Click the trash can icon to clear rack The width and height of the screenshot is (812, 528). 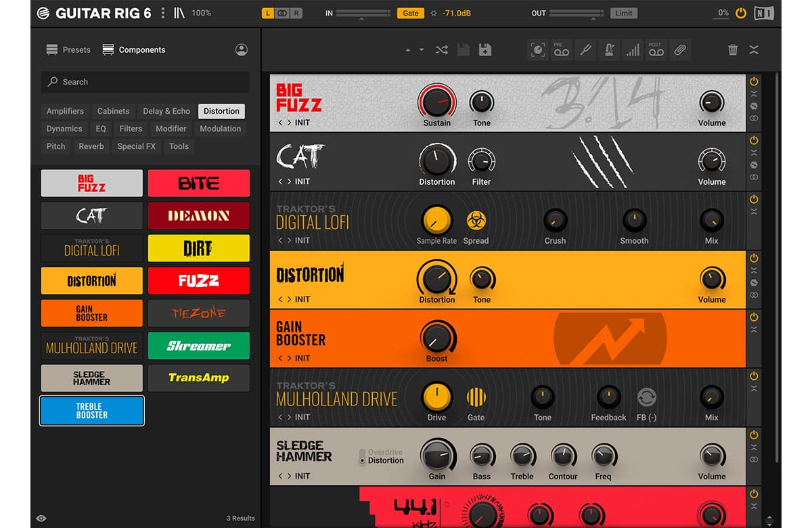[733, 50]
